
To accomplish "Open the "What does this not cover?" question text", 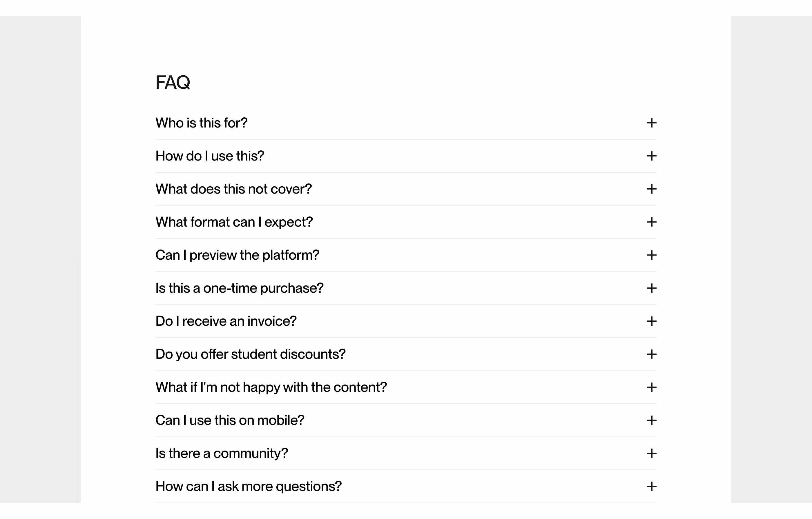I will tap(234, 189).
